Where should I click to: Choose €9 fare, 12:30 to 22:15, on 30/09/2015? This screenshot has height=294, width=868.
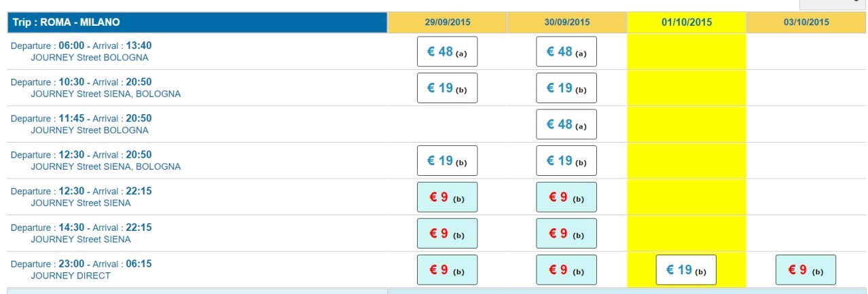pos(566,198)
